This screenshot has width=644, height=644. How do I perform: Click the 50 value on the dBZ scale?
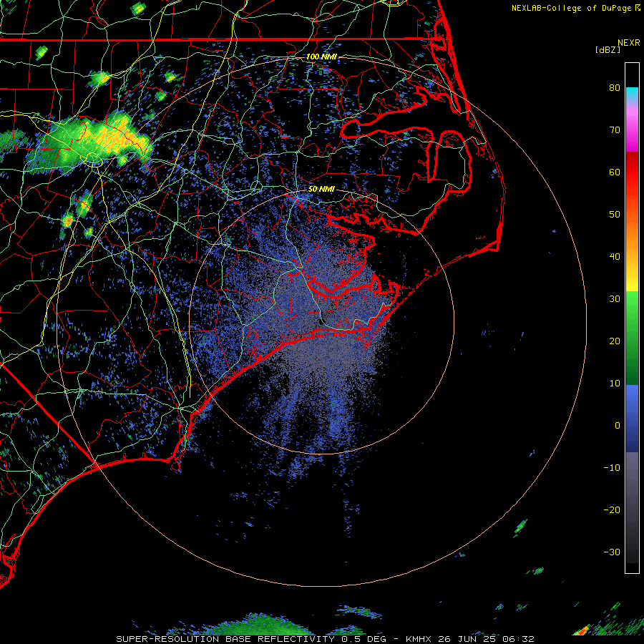615,215
